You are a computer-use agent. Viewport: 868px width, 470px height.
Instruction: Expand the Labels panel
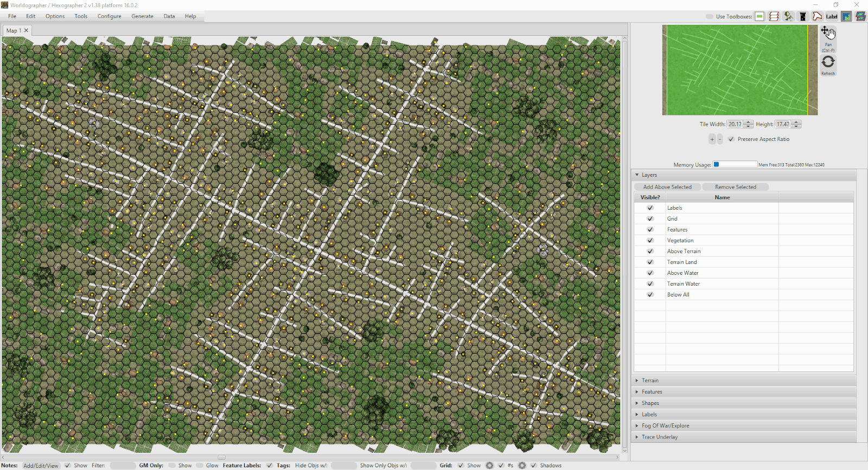(744, 414)
